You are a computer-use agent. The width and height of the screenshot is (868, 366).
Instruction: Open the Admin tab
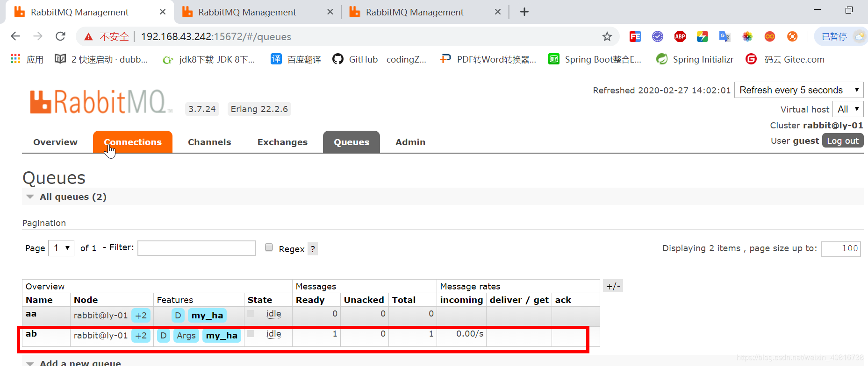(x=410, y=142)
